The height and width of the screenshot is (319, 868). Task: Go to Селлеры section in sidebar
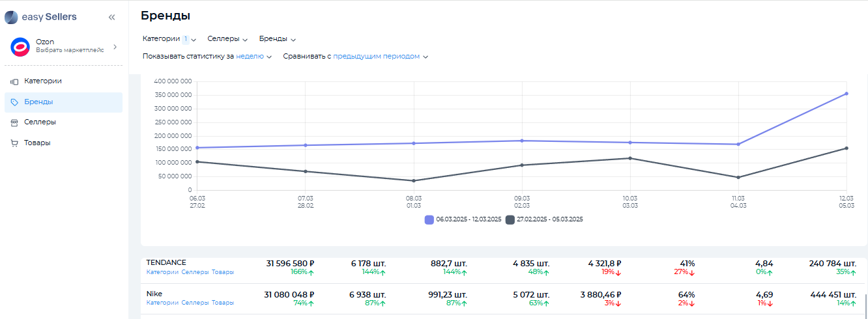(x=40, y=122)
